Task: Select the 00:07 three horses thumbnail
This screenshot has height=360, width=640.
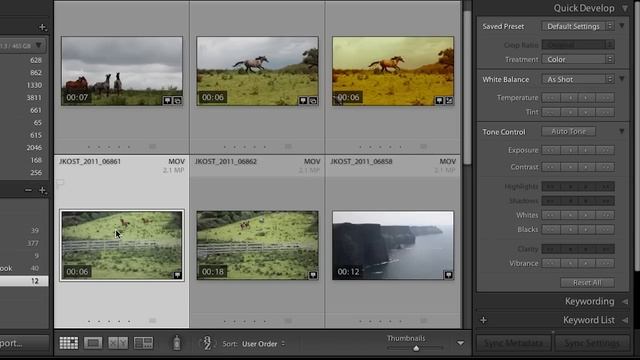Action: (122, 71)
